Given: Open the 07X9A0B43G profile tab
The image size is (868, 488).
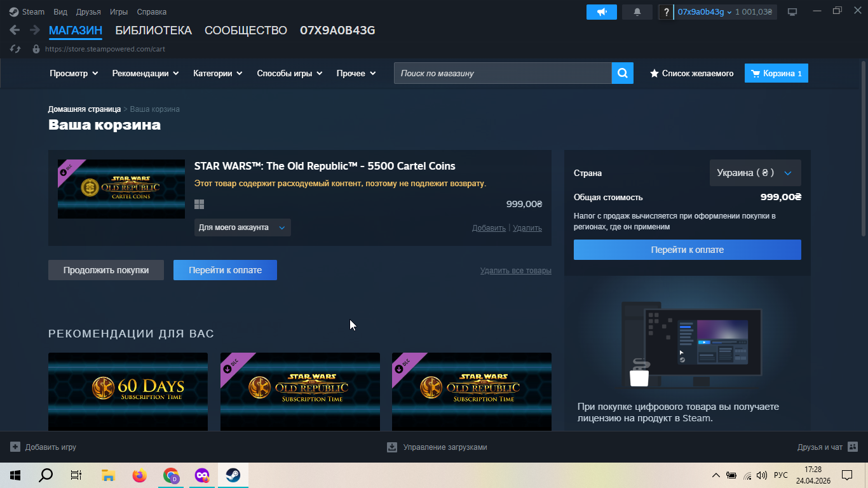Looking at the screenshot, I should pos(337,30).
